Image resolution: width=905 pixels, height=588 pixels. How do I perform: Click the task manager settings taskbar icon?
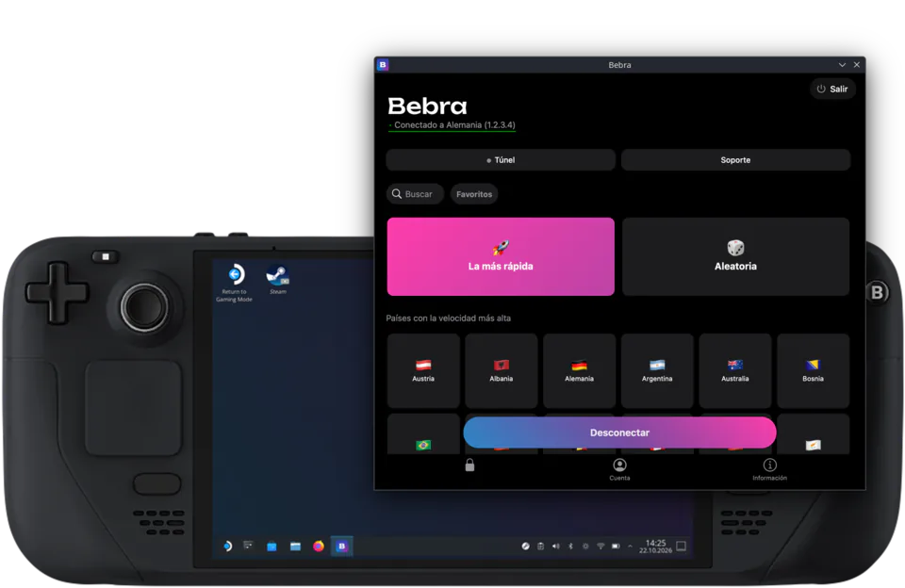pos(249,546)
